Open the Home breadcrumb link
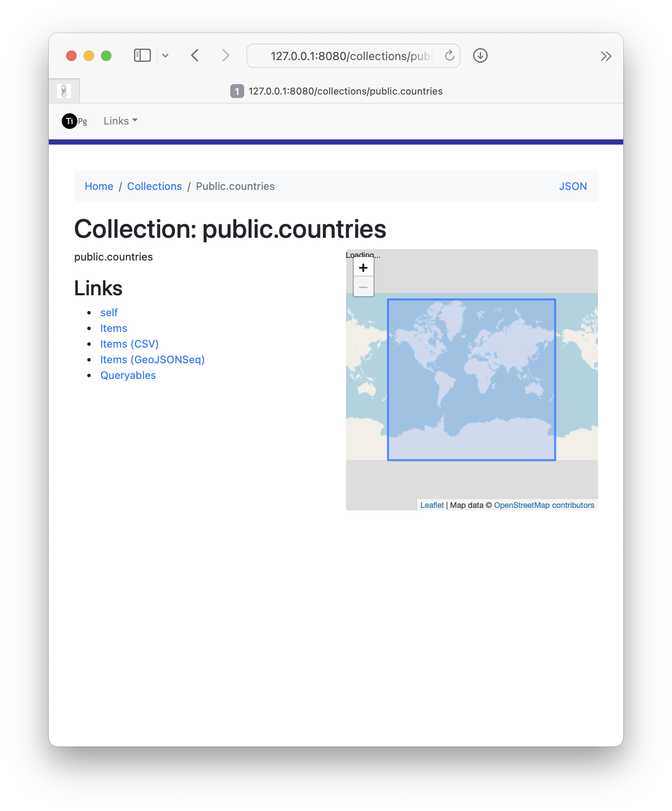This screenshot has width=672, height=811. pyautogui.click(x=99, y=186)
